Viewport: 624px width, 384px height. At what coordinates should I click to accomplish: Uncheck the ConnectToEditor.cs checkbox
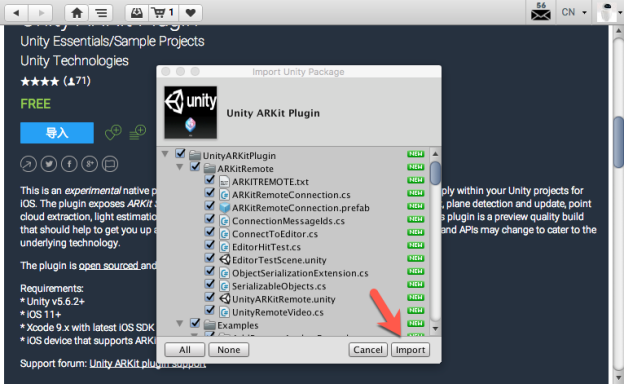[210, 232]
